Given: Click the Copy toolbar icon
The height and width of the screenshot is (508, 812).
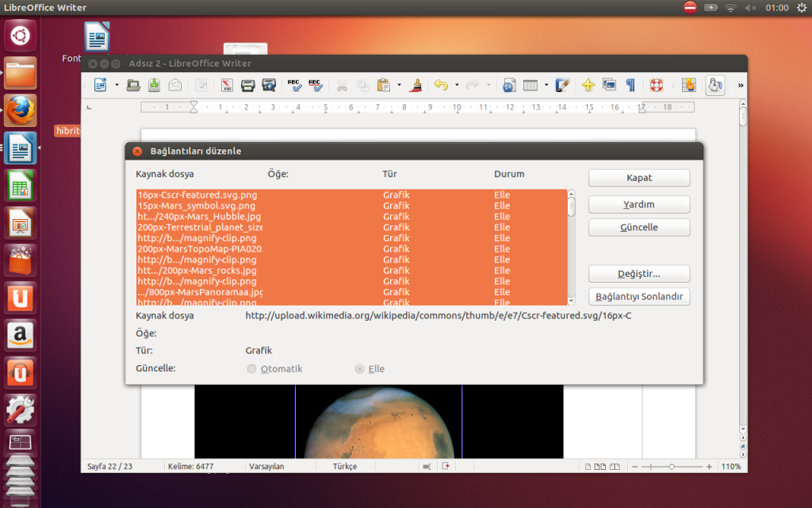Looking at the screenshot, I should [362, 85].
